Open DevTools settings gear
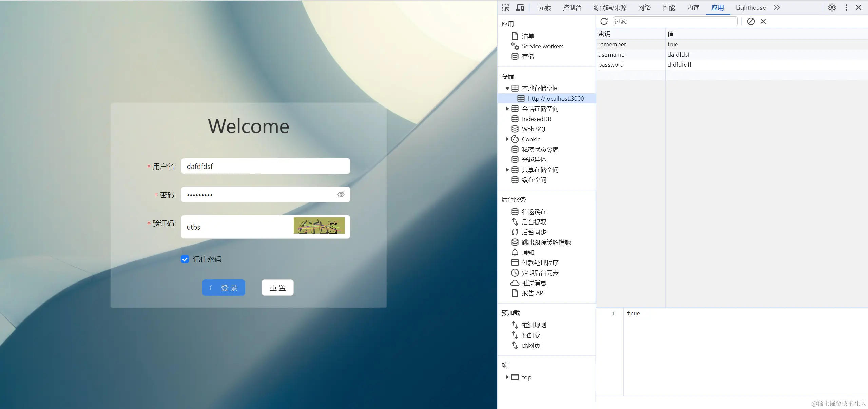Image resolution: width=868 pixels, height=409 pixels. tap(832, 7)
